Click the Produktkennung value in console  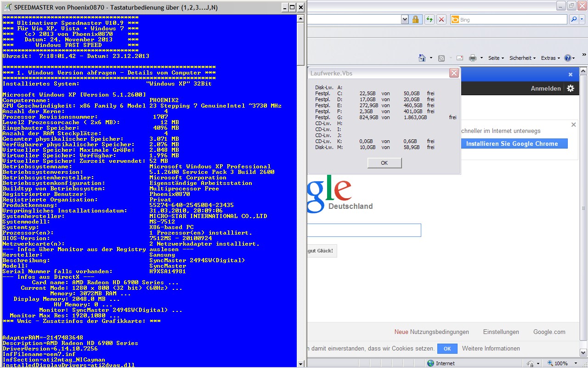(x=192, y=205)
